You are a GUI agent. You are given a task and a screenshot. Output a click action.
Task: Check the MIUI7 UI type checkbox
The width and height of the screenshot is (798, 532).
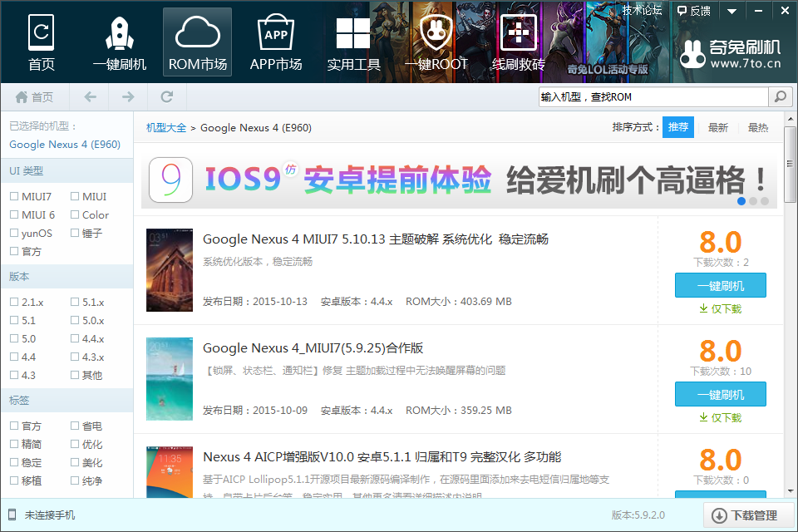[x=14, y=196]
